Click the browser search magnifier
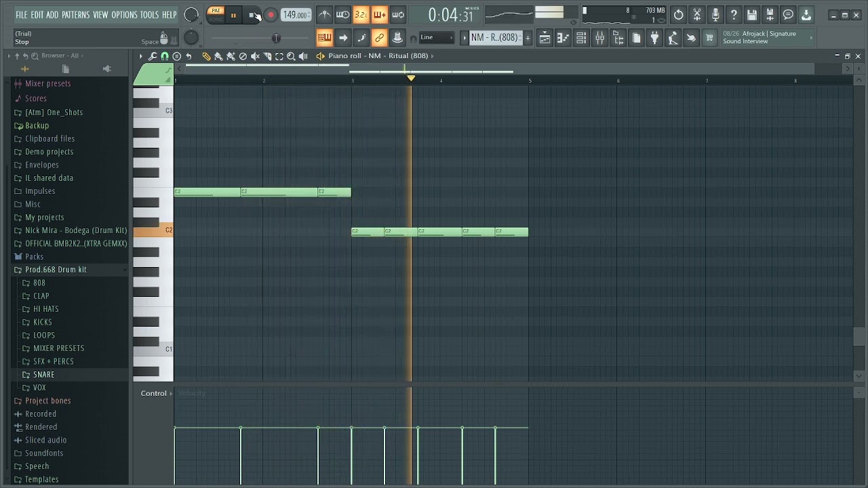The height and width of the screenshot is (488, 868). 35,56
